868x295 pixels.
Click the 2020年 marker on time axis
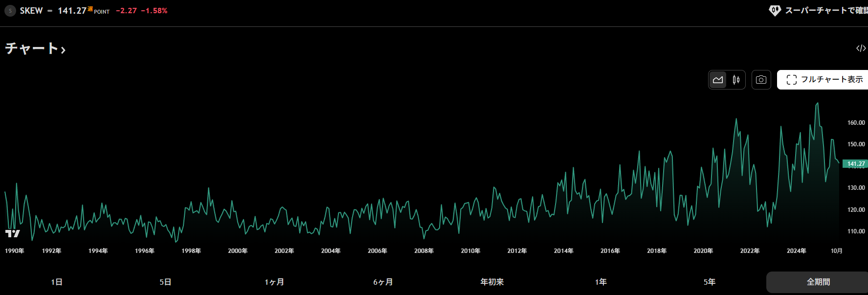pyautogui.click(x=703, y=251)
